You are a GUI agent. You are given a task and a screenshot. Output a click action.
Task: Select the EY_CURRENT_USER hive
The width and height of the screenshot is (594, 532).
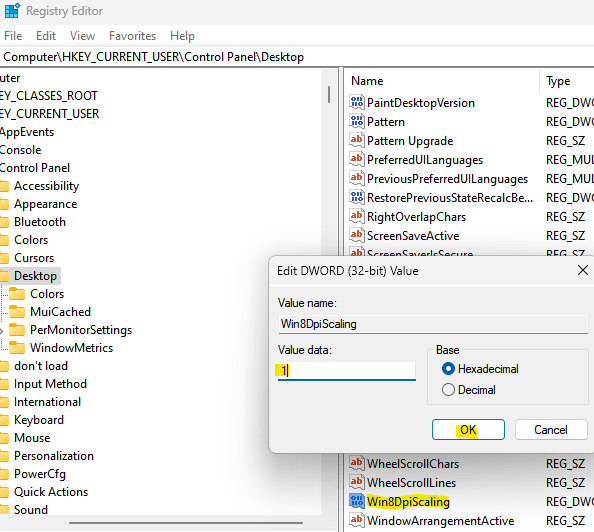coord(50,114)
